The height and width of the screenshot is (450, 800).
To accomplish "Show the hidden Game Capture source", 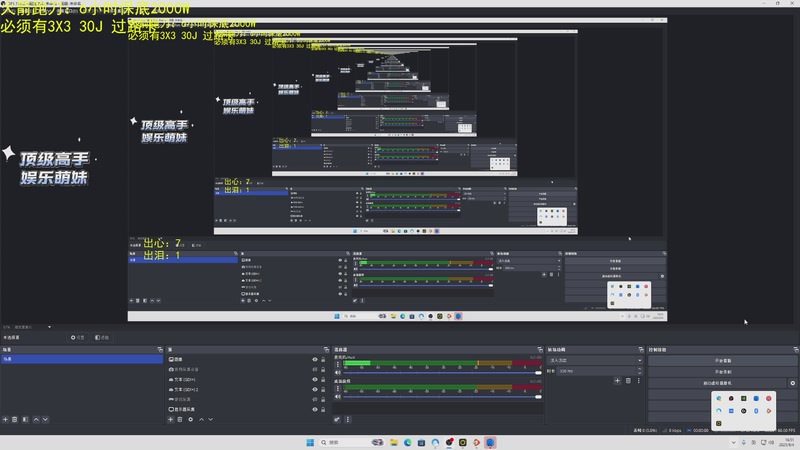I will 315,399.
